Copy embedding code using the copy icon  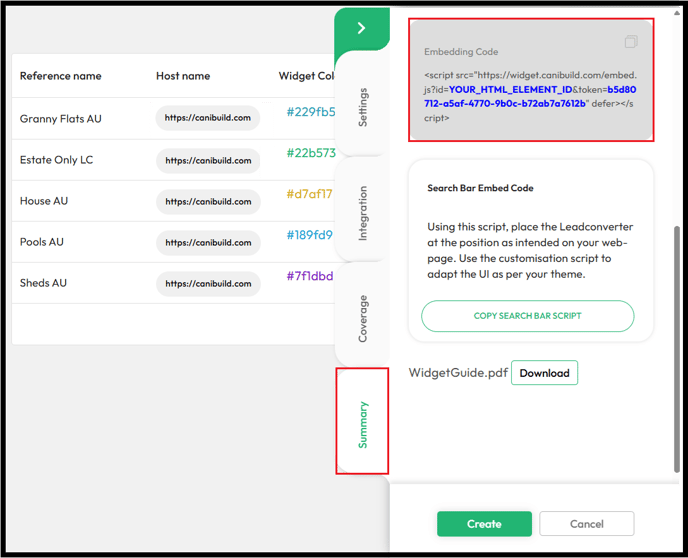[x=631, y=42]
